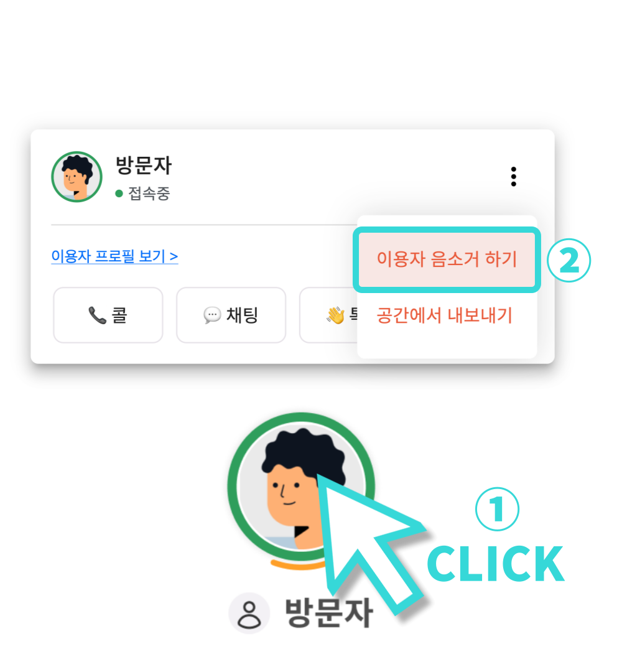This screenshot has height=672, width=622.
Task: Click the circled number 2 marker
Action: click(x=569, y=260)
